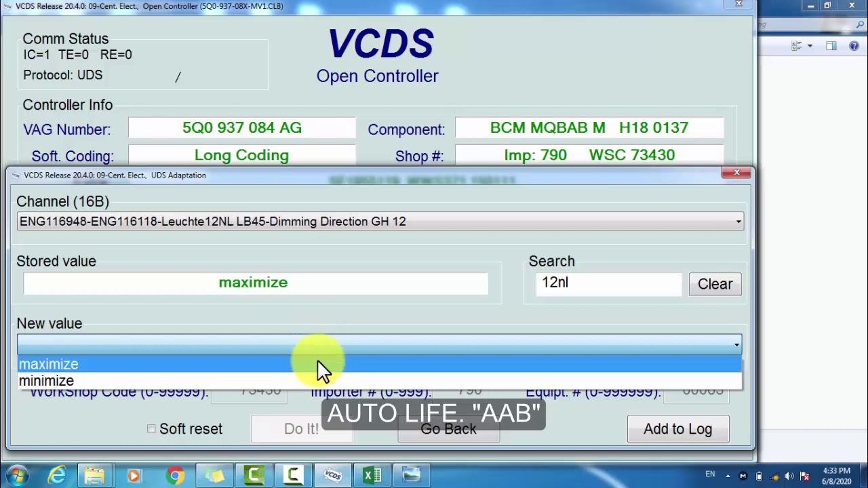Open view options dropdown arrow in the Explorer window

[x=810, y=46]
